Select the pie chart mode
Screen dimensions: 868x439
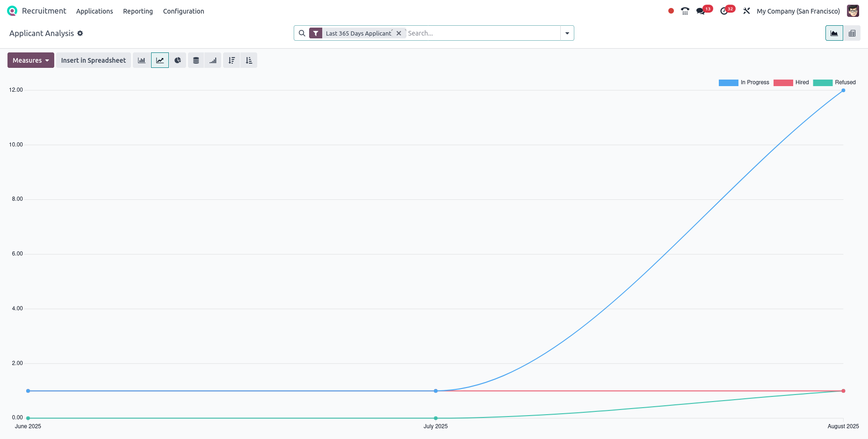click(x=178, y=60)
